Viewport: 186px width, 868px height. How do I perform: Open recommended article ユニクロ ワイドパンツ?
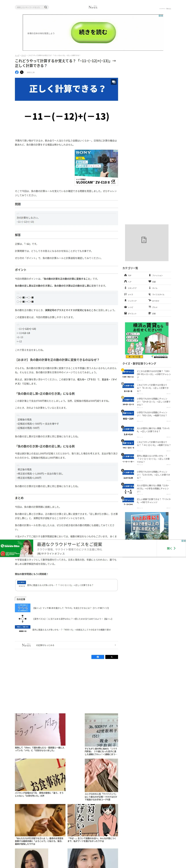click(101, 780)
